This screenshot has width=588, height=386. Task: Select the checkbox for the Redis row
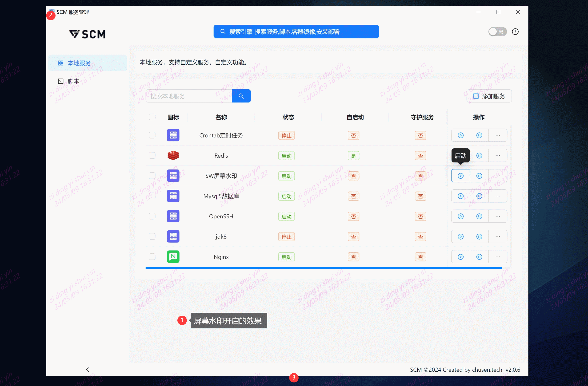[152, 155]
